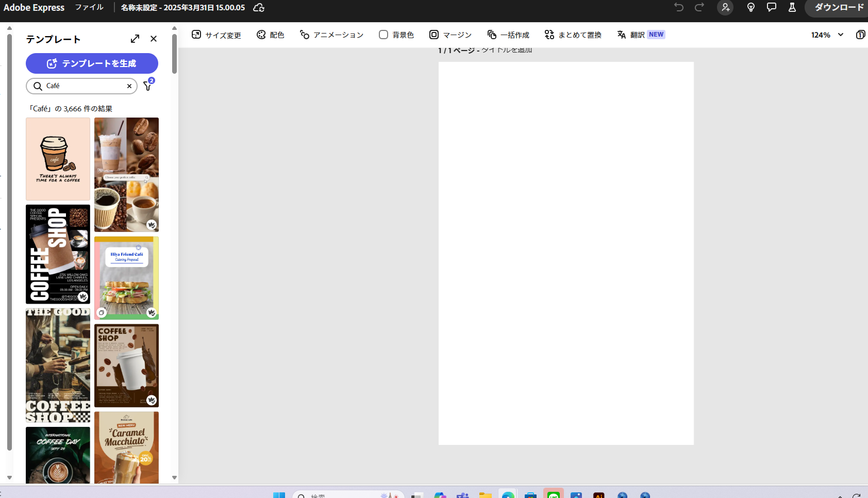Open the 124% zoom level dropdown
Viewport: 868px width, 498px height.
pos(827,35)
